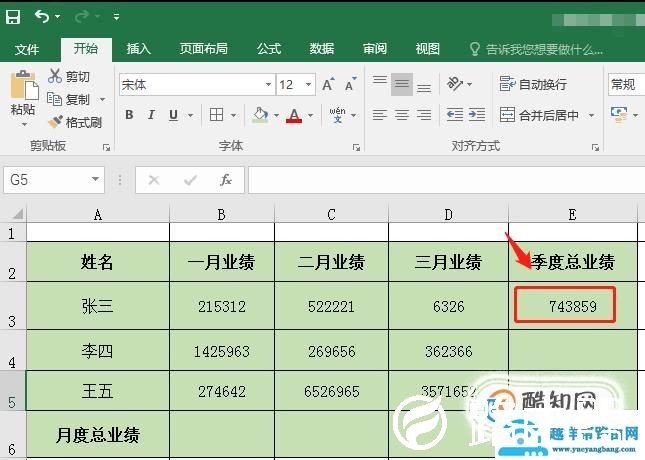The height and width of the screenshot is (460, 645).
Task: Click the accounting number format icon
Action: [x=619, y=115]
